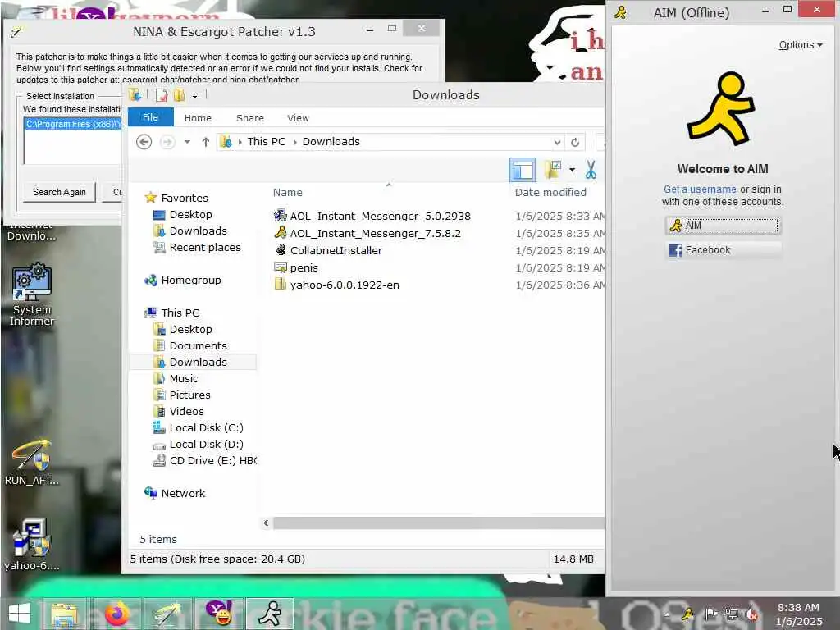
Task: Click Search Again in the patcher
Action: 59,192
